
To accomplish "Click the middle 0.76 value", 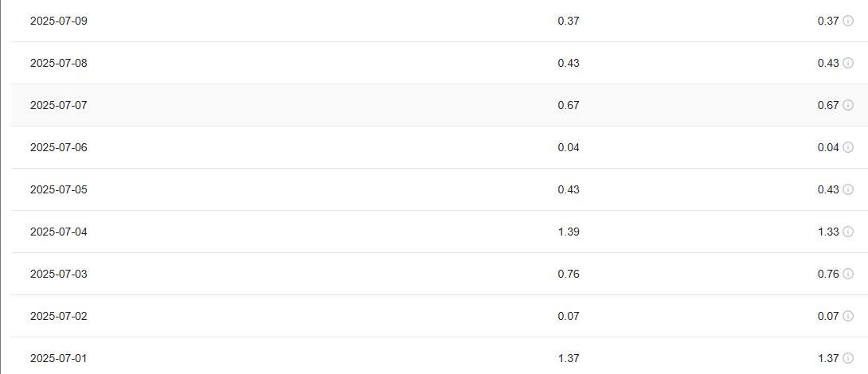I will click(569, 274).
